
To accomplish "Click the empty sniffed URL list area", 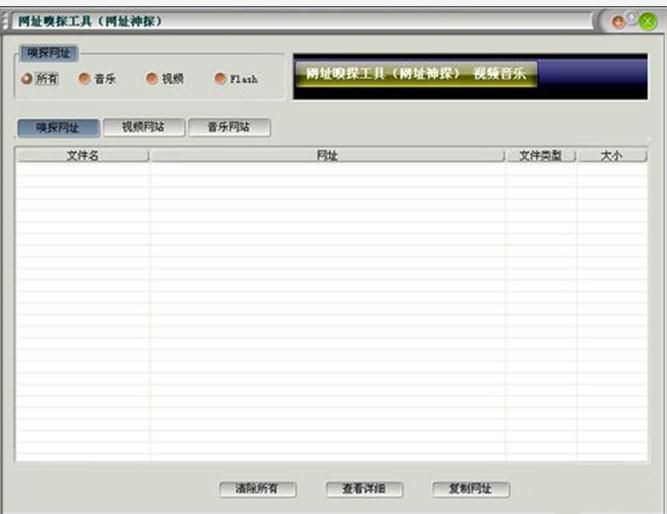I will pos(332,312).
